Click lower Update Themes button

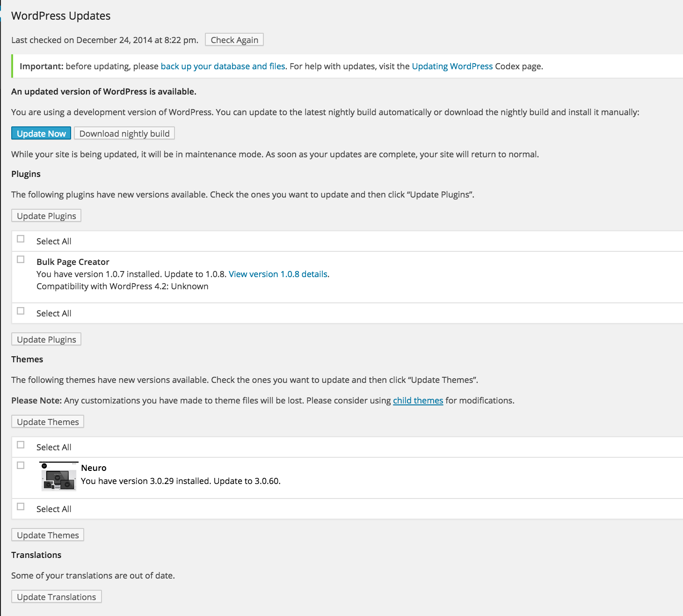tap(48, 535)
